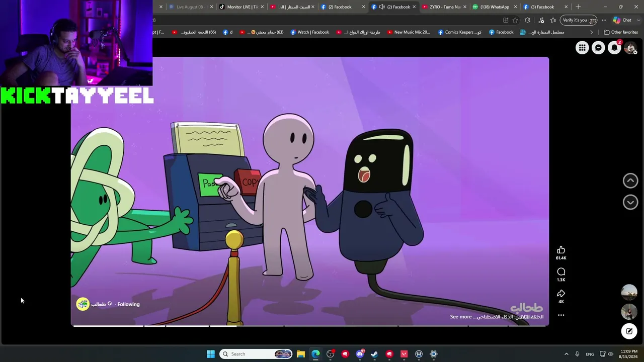Open the New Music Mix bookmark
The image size is (644, 362).
point(409,32)
